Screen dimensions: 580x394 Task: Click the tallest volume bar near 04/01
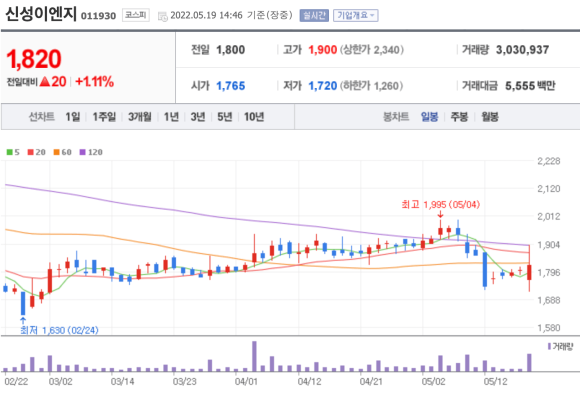coord(254,356)
